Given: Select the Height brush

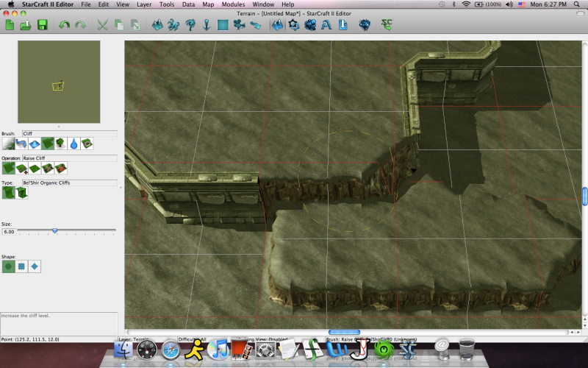Looking at the screenshot, I should (x=35, y=144).
